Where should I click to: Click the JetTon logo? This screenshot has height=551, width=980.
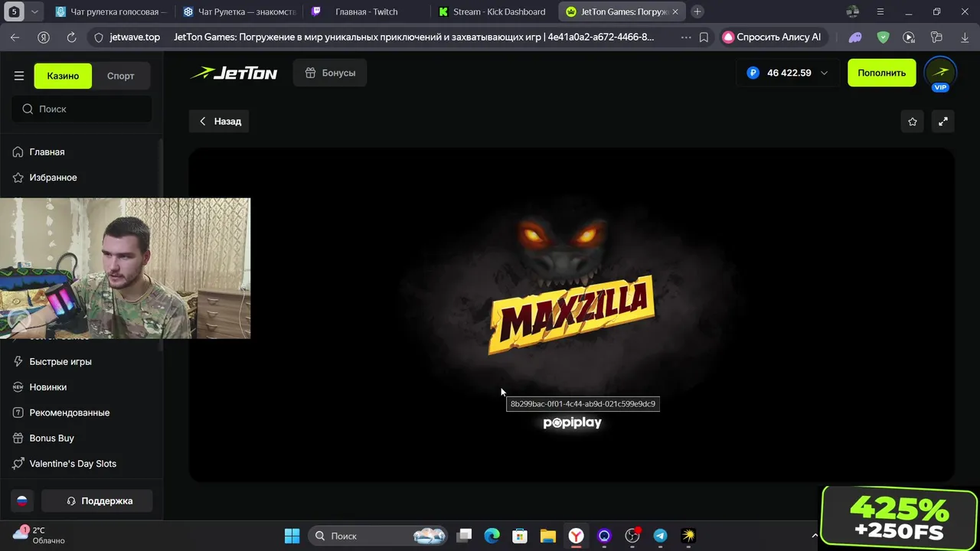[x=234, y=73]
